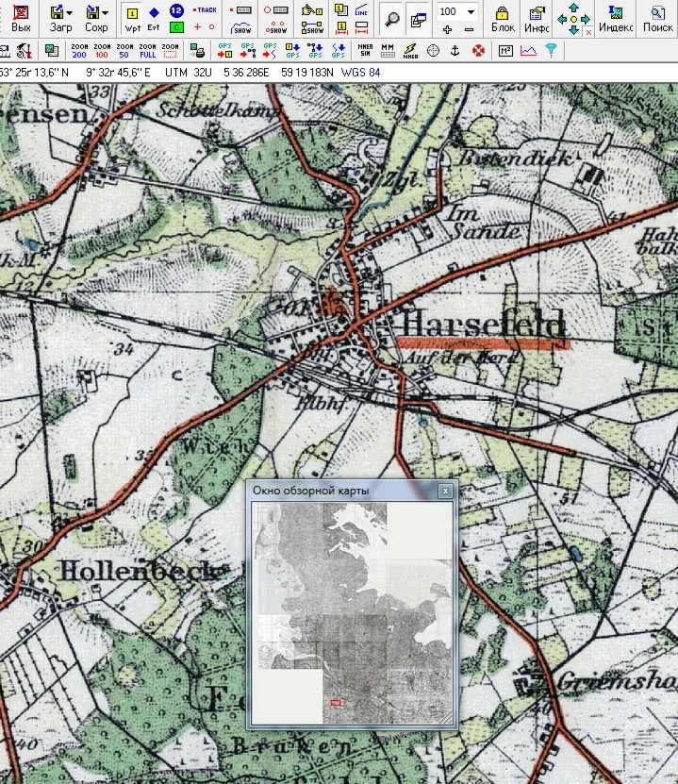
Task: Click the MM moving map control icon
Action: (x=388, y=51)
